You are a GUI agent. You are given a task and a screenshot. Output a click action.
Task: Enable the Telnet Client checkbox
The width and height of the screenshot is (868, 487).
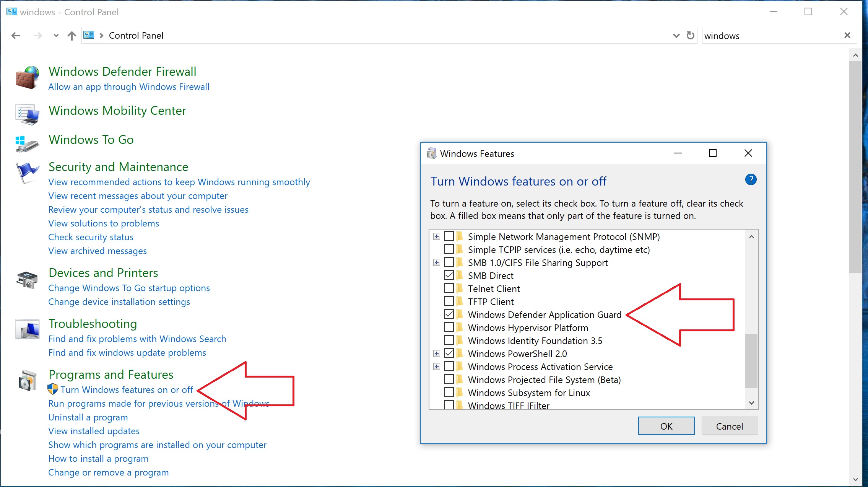click(x=449, y=288)
